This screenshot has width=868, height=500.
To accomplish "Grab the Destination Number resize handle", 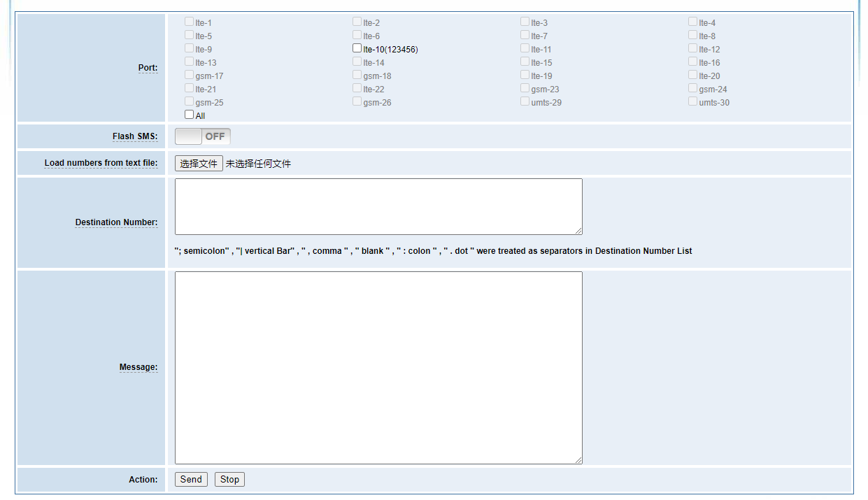I will pyautogui.click(x=578, y=231).
